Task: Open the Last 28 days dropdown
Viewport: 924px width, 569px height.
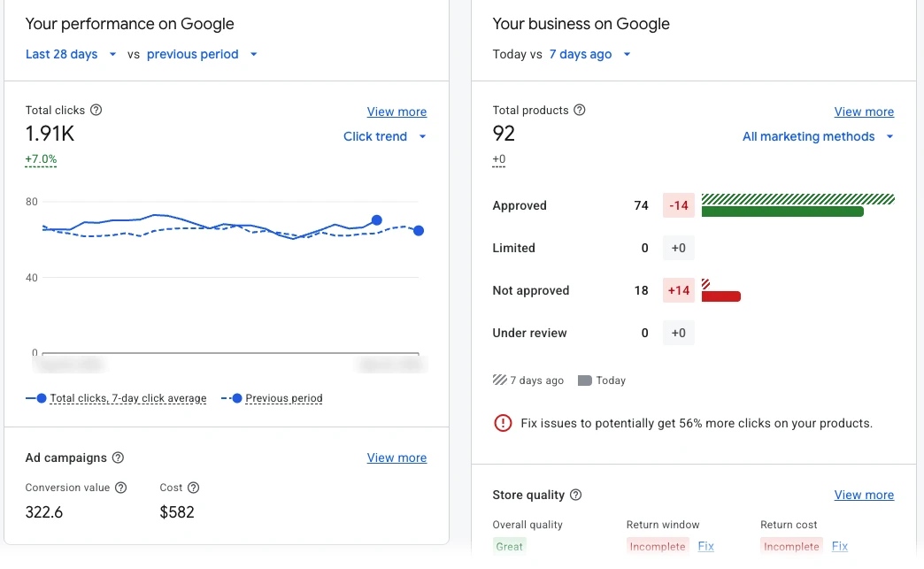Action: coord(71,54)
